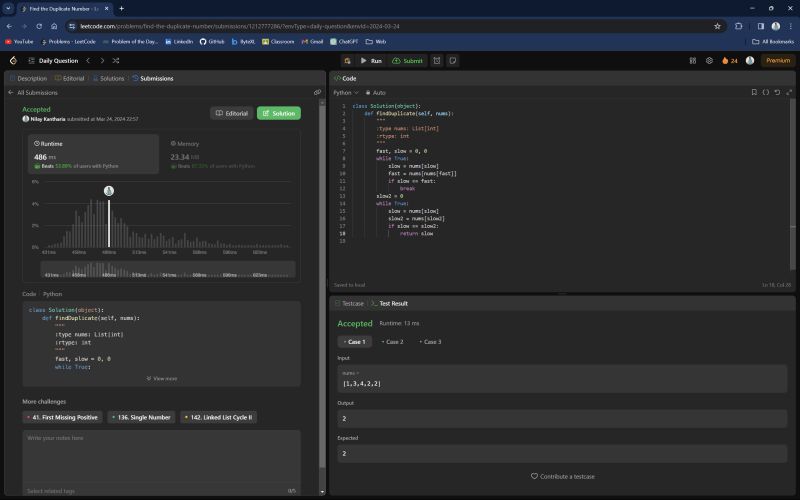Switch to the Testcase tab
Image resolution: width=800 pixels, height=500 pixels.
(349, 304)
